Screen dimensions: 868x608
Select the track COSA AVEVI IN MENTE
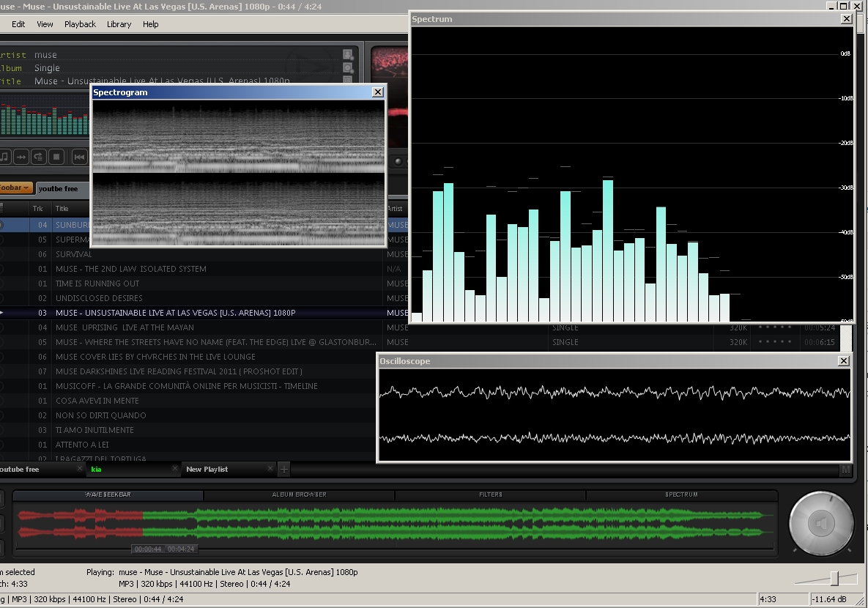point(188,401)
